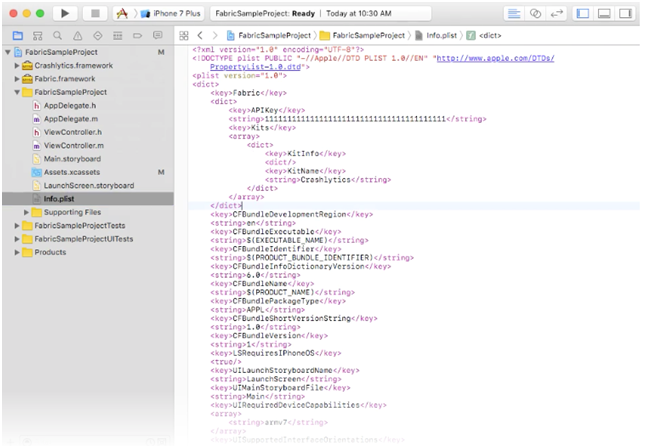Expand the FabricSampleProjectTests group
Screen dimensions: 646x448
coord(17,226)
